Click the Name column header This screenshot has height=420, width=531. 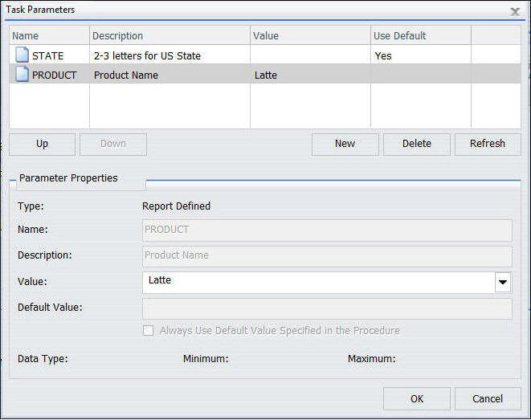pos(50,35)
